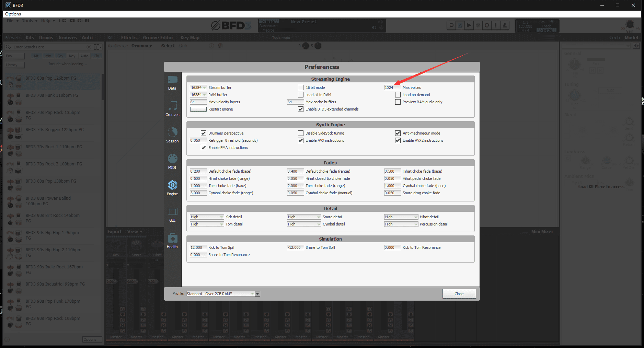
Task: Click the Options button in browser
Action: coord(92,339)
